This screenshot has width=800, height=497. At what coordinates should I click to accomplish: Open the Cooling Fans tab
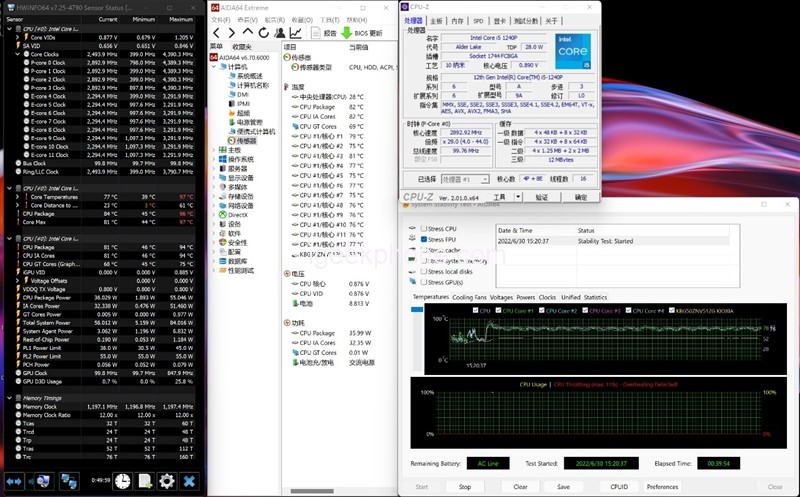[x=470, y=297]
